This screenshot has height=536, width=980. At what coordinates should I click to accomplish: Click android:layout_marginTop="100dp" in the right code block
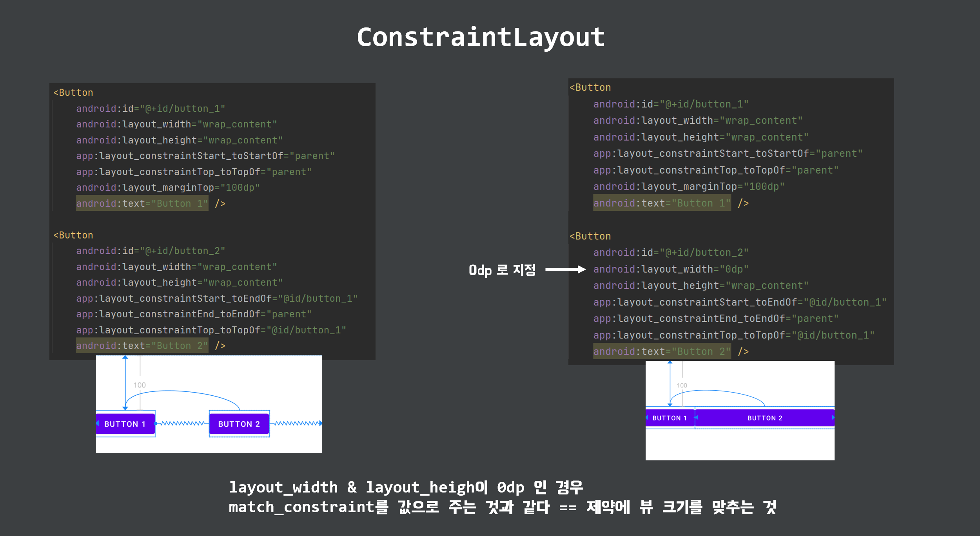point(689,187)
